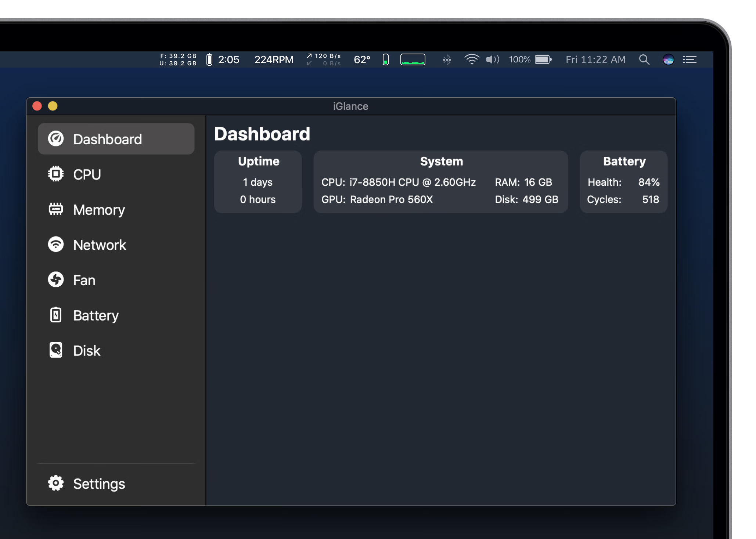Click the 'i7-8850H CPU @ 2.60GHz' value
756x539 pixels.
tap(413, 182)
